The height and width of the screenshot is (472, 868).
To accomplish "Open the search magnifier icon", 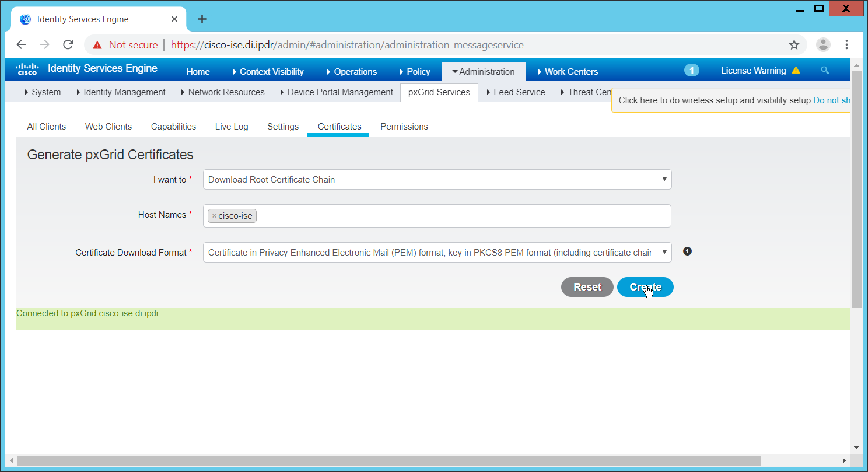I will click(x=825, y=71).
